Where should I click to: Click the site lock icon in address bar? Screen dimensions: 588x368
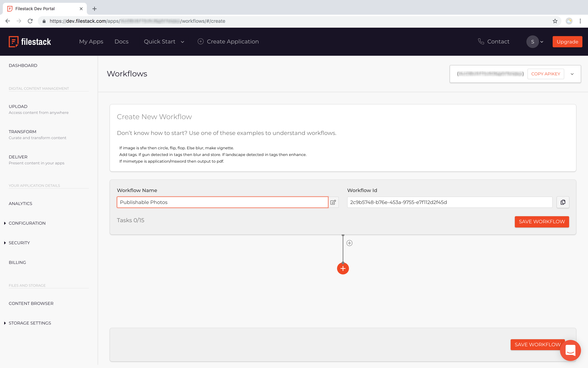[44, 21]
